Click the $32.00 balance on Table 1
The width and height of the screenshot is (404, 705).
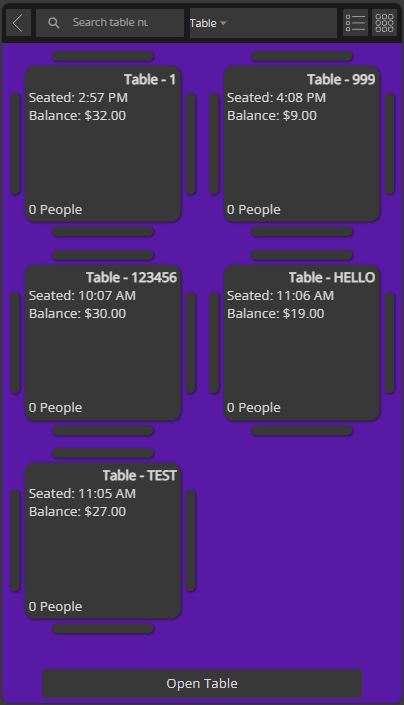(105, 116)
